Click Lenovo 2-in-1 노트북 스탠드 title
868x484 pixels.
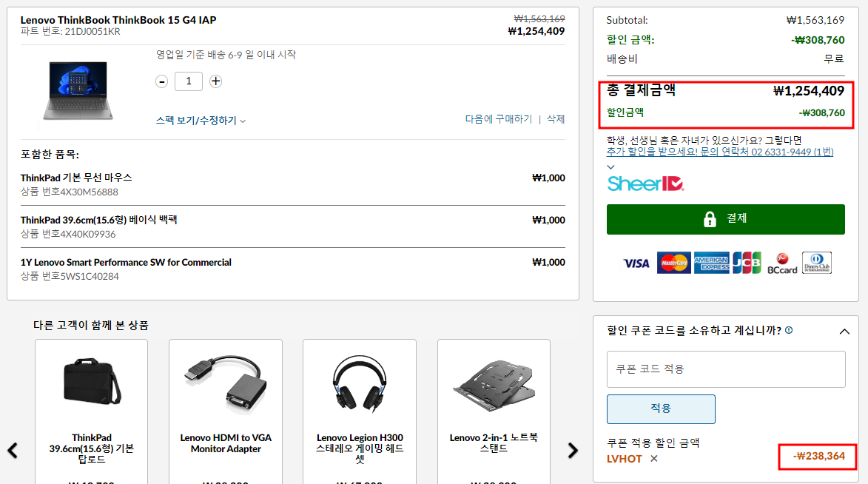pyautogui.click(x=494, y=443)
